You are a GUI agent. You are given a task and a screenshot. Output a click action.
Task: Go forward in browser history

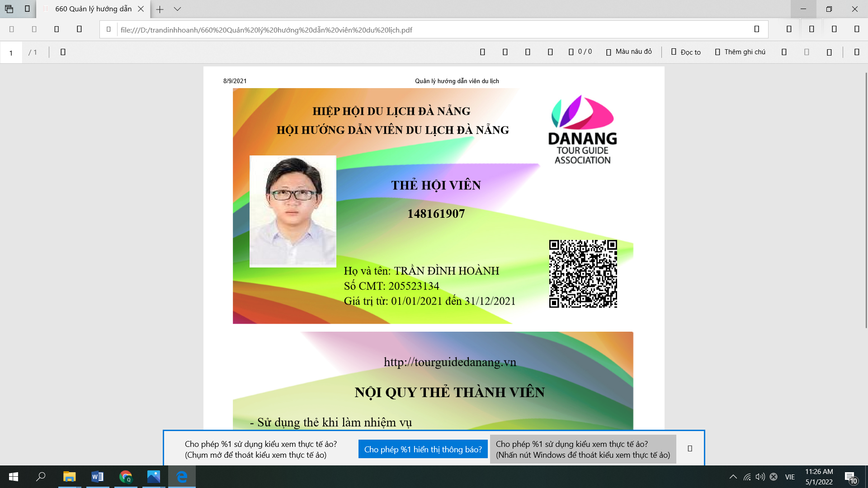point(34,29)
